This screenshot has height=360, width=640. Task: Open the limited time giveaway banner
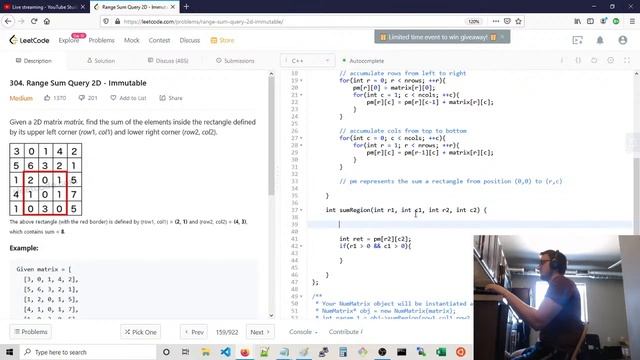(438, 37)
